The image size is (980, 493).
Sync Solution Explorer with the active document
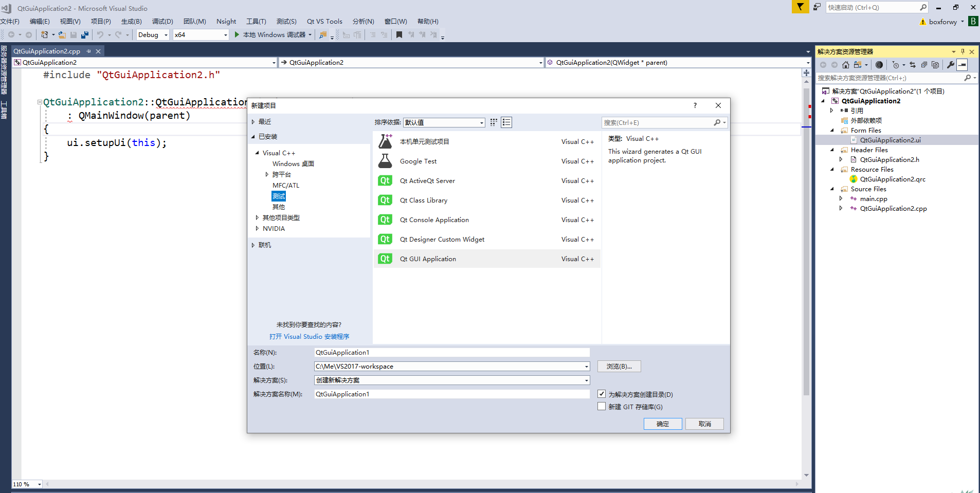913,65
